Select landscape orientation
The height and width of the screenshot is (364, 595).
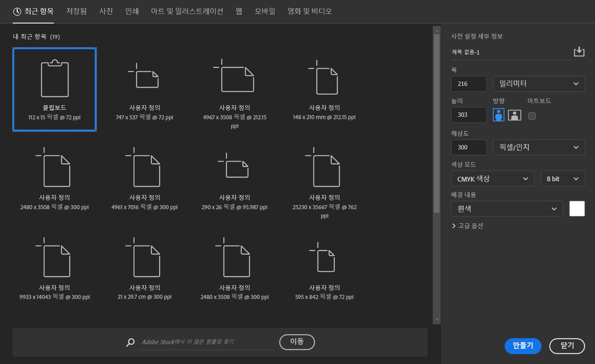[515, 115]
